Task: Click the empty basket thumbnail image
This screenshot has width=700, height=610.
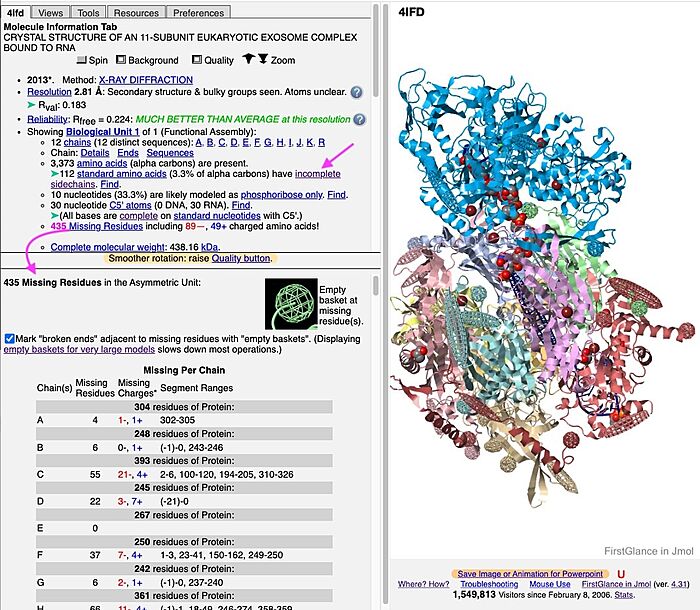Action: point(289,303)
